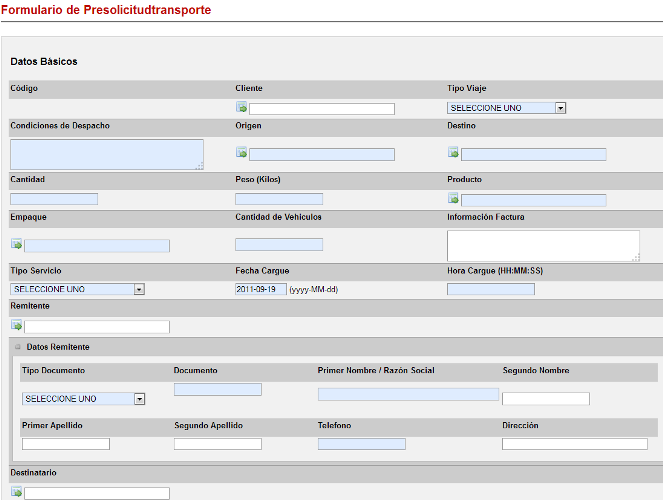Click the Condiciones de Despacho text area
Screen dimensions: 663x500
tap(106, 154)
